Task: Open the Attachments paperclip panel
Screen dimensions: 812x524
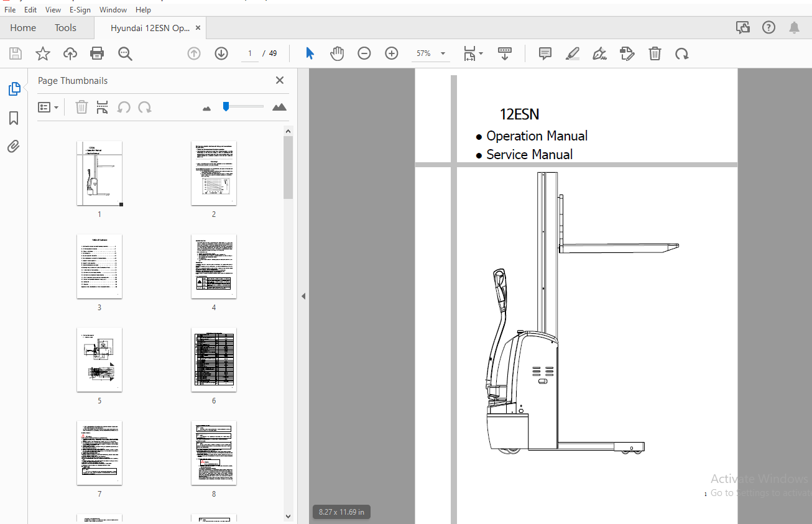Action: 14,146
